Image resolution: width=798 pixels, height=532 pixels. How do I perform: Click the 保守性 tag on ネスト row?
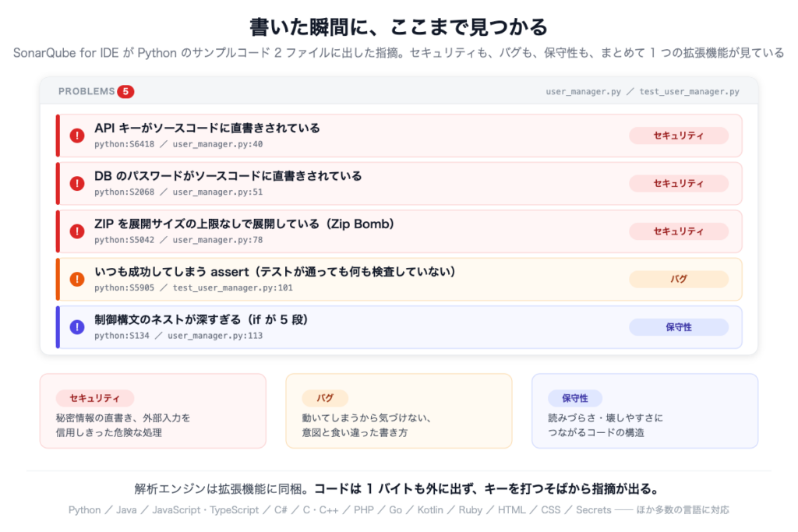(x=679, y=327)
